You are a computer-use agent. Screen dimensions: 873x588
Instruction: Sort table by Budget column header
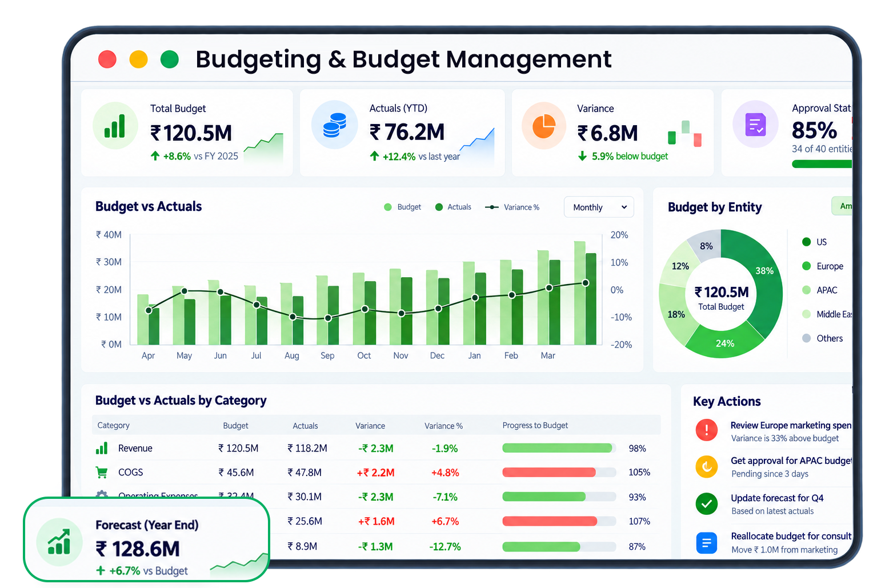tap(235, 426)
